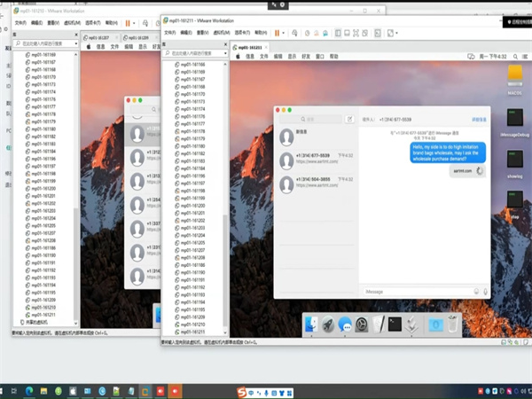Open the dropdown arrow beside pause button
Viewport: 532px width, 399px height.
click(x=285, y=32)
